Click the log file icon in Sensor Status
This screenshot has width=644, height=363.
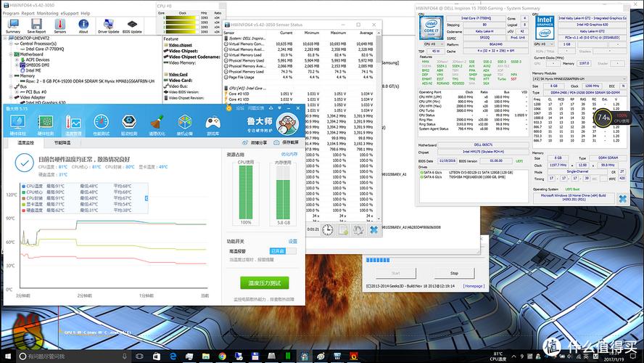[342, 229]
